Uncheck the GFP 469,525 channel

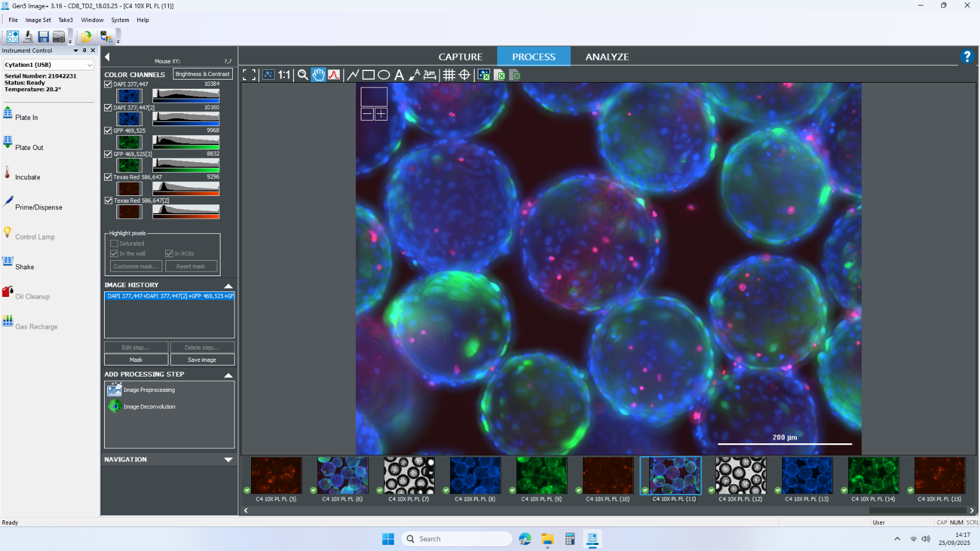[108, 130]
